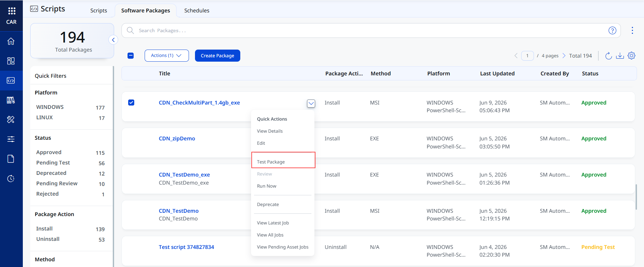Open table settings gear
This screenshot has width=644, height=267.
click(632, 56)
